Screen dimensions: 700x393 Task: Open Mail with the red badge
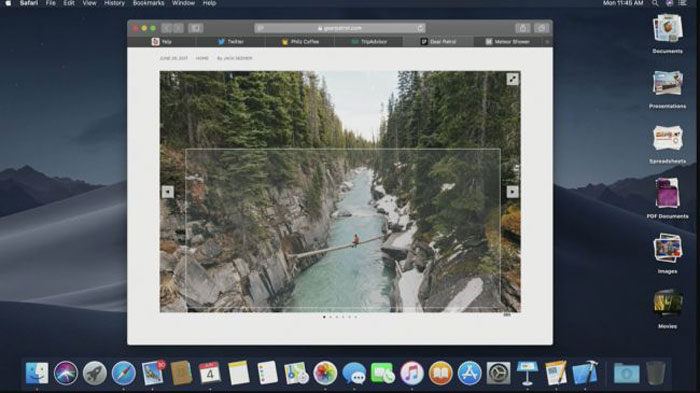(153, 373)
